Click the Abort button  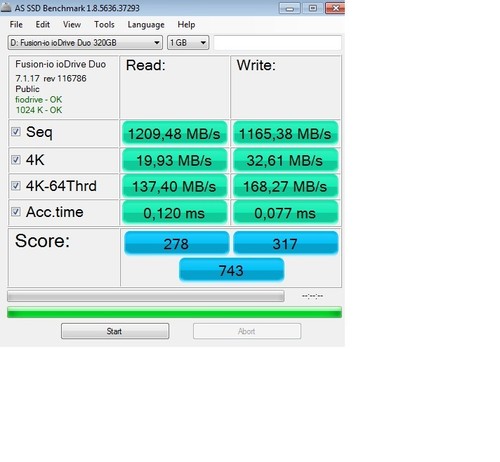click(247, 331)
